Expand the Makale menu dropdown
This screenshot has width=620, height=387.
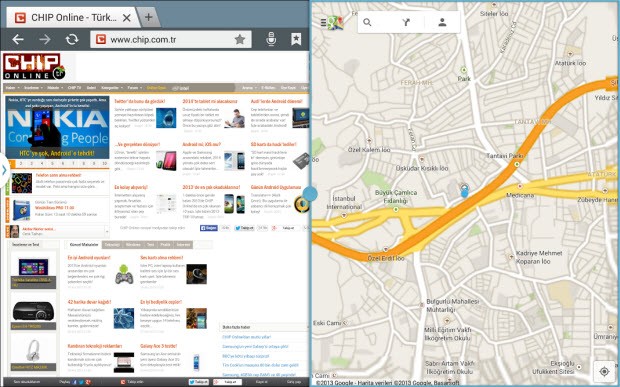[x=55, y=88]
